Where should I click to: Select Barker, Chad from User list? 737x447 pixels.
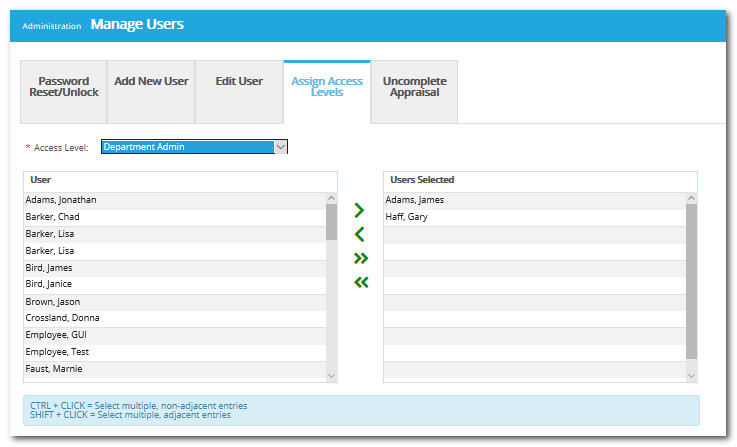coord(174,217)
